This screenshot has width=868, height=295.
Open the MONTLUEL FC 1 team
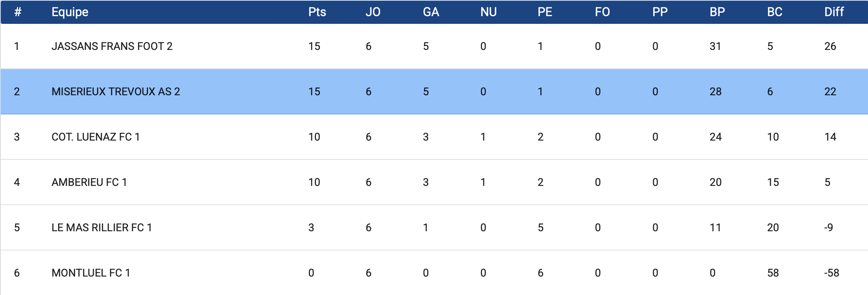pyautogui.click(x=91, y=273)
